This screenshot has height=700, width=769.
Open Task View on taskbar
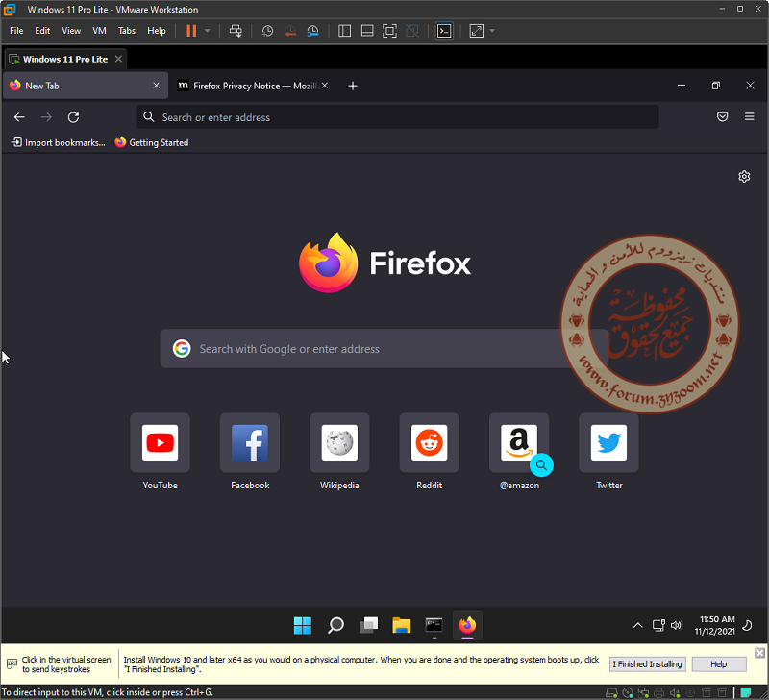tap(369, 625)
